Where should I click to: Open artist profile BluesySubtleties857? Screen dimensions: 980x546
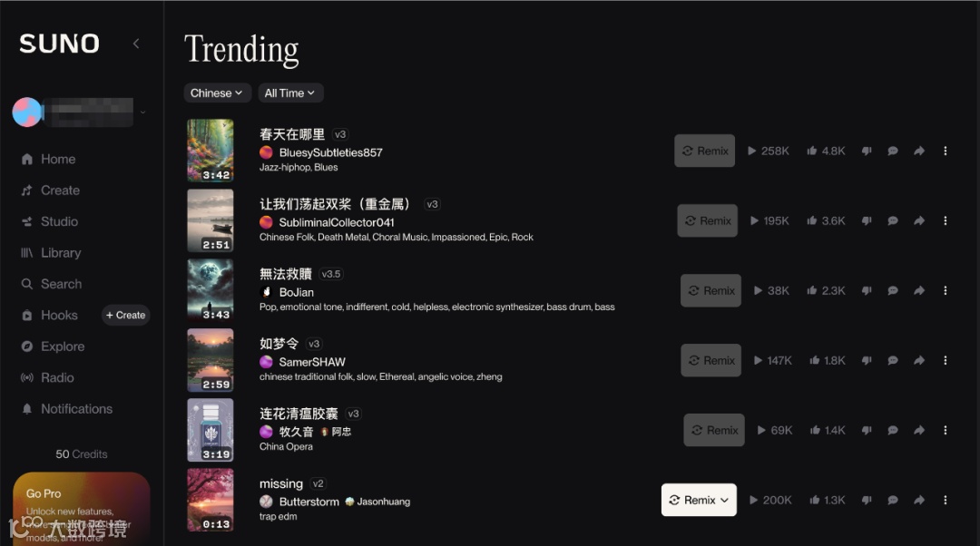tap(330, 152)
